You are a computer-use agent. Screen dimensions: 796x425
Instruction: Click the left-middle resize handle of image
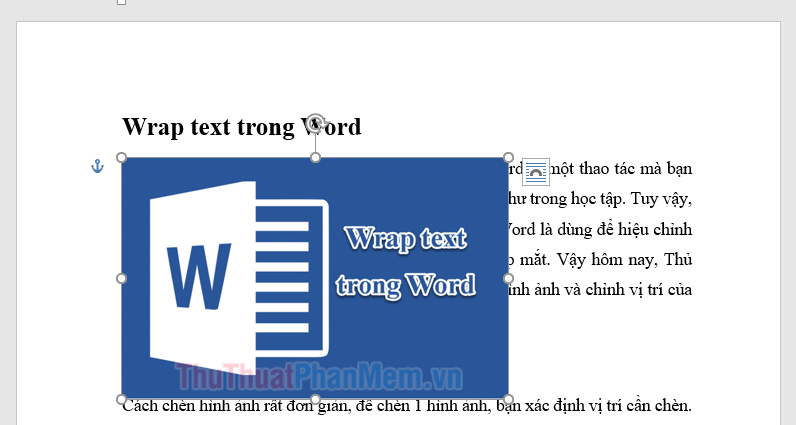coord(121,278)
